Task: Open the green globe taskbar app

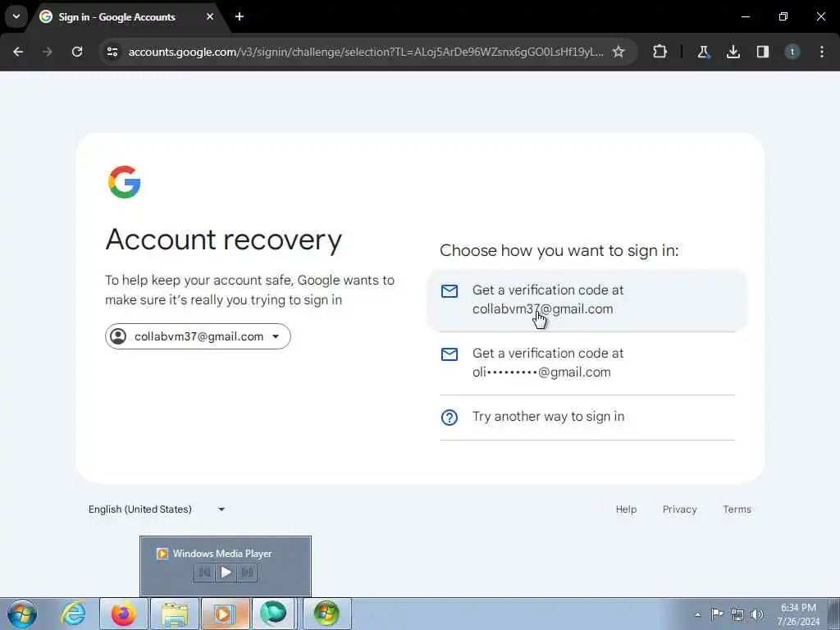Action: pyautogui.click(x=273, y=614)
